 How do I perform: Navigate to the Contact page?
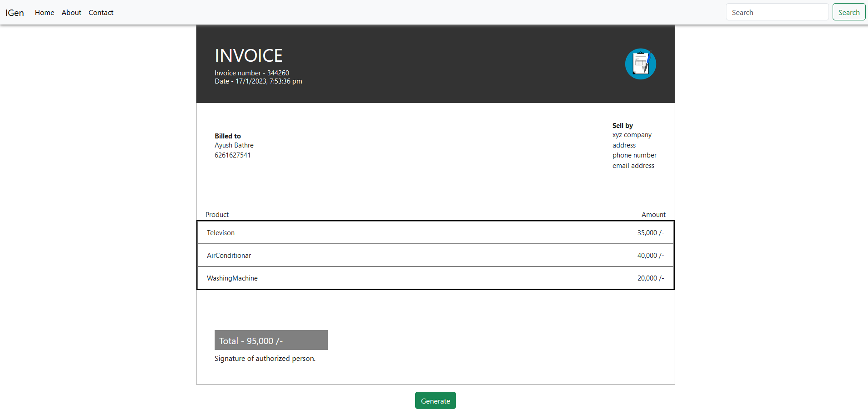pos(101,12)
